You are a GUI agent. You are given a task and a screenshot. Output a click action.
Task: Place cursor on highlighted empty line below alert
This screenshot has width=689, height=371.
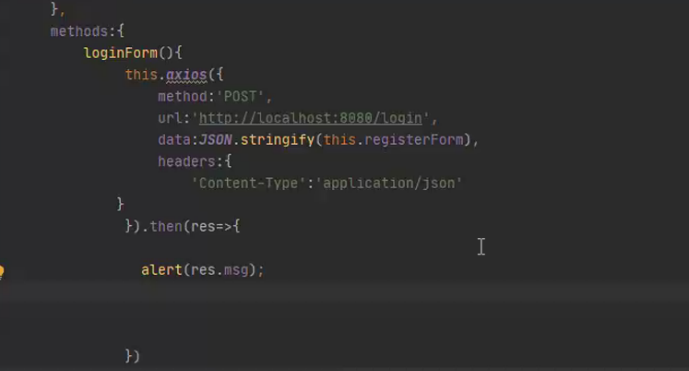click(344, 292)
